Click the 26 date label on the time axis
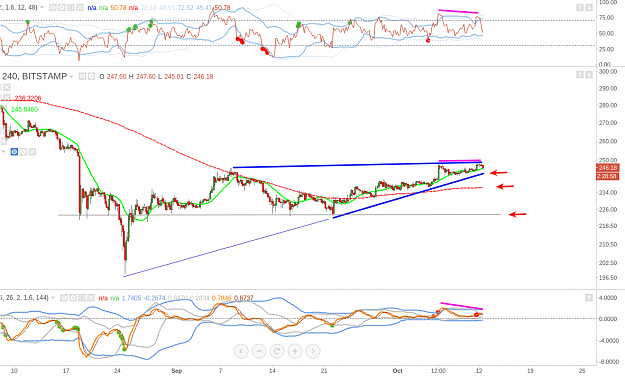The image size is (625, 376). click(x=583, y=371)
